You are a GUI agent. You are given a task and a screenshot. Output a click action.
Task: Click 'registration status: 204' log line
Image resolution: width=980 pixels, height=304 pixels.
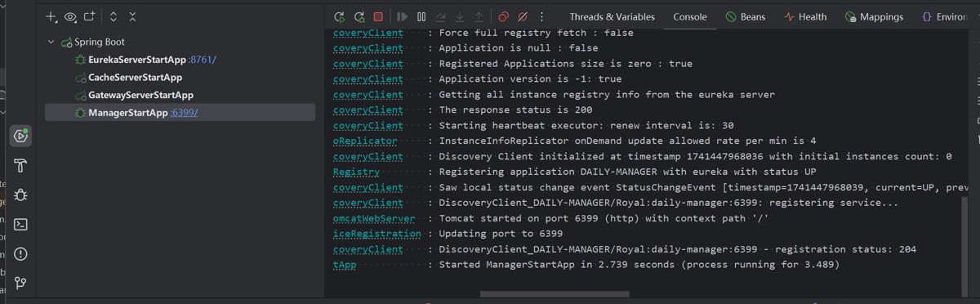[678, 249]
